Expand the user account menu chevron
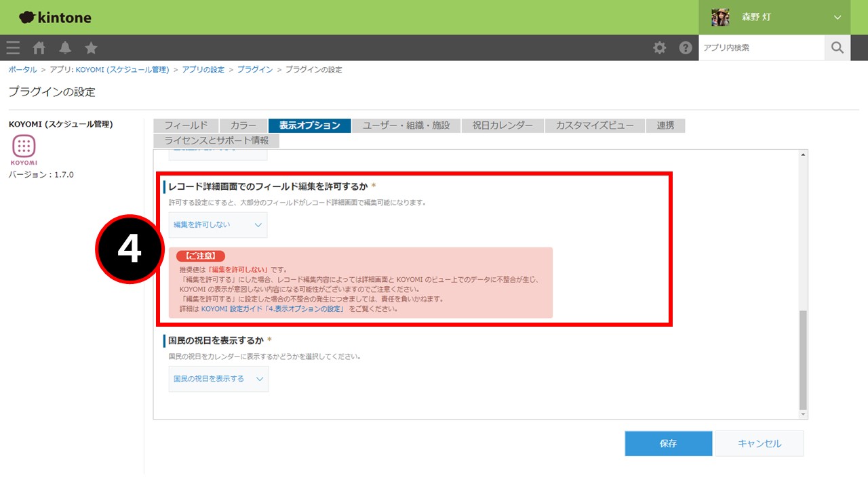Image resolution: width=868 pixels, height=488 pixels. point(837,18)
